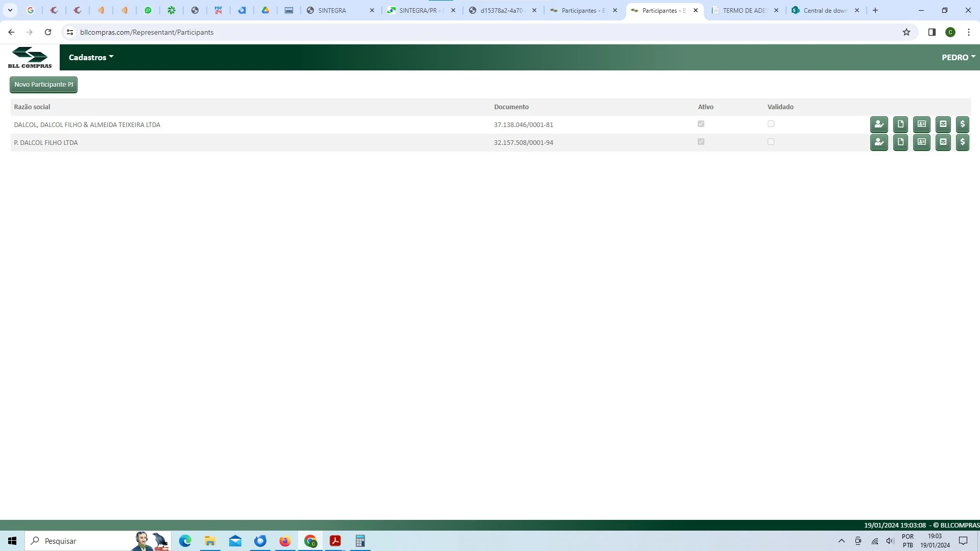
Task: Click ID card icon for DALCOL, DALCOL FILHO & ALMEIDA TEIXEIRA
Action: pos(921,124)
